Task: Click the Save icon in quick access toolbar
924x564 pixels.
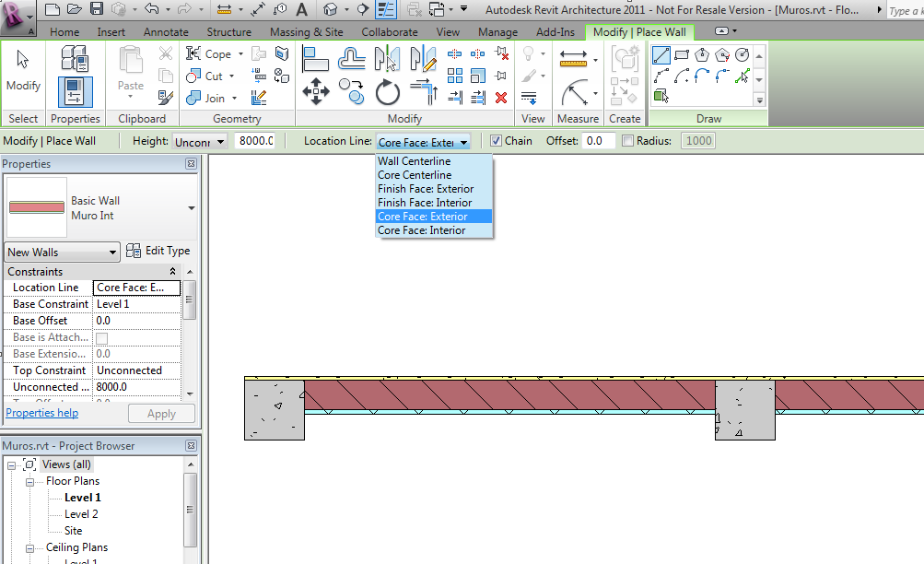Action: [x=97, y=9]
